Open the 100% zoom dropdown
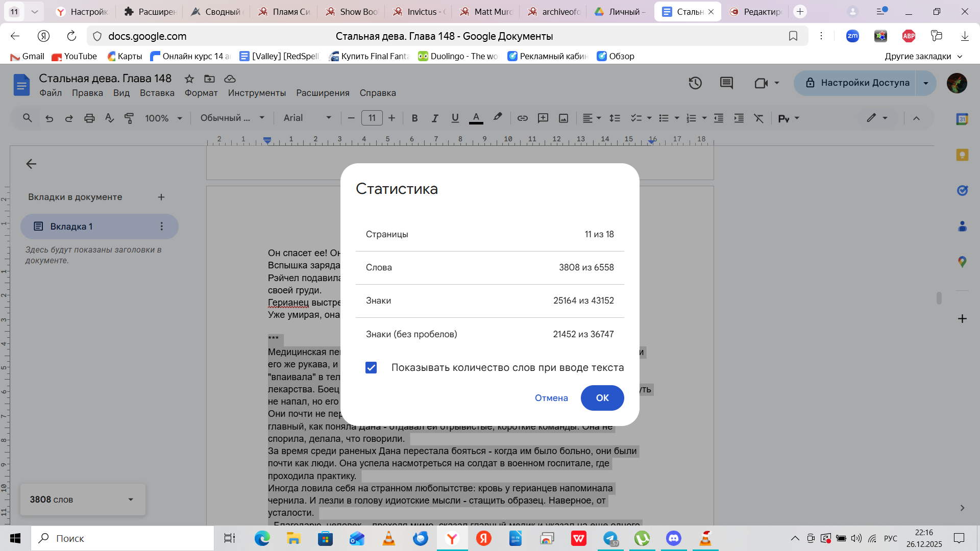The height and width of the screenshot is (551, 980). [163, 118]
